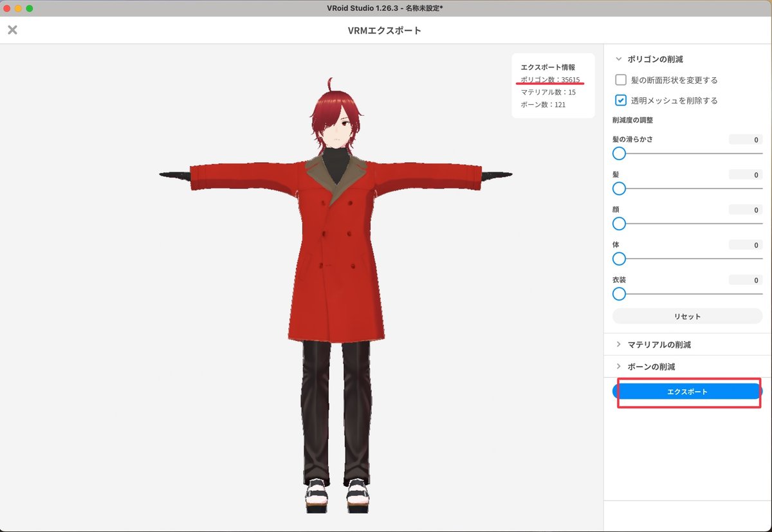The height and width of the screenshot is (532, 772).
Task: Click the 衣装 value field showing 0
Action: coord(744,280)
